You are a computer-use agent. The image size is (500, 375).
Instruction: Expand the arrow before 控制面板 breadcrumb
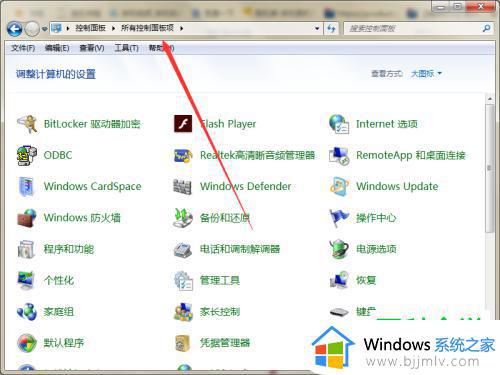[68, 28]
